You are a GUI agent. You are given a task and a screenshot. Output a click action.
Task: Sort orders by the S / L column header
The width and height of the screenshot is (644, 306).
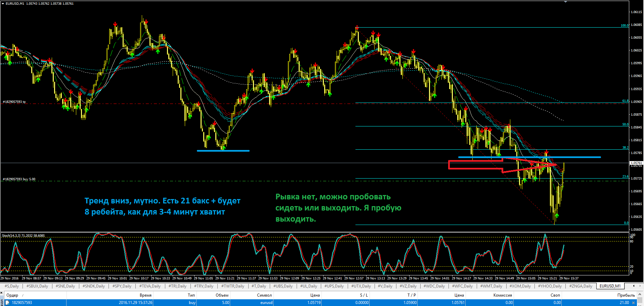pos(364,295)
